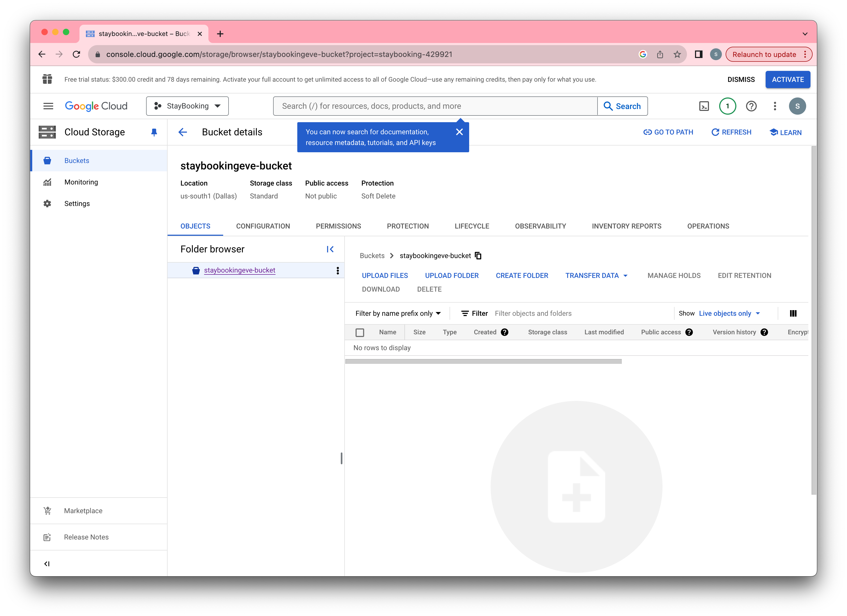Screen dimensions: 847x616
Task: Open the Cloud Shell terminal icon
Action: (x=704, y=106)
